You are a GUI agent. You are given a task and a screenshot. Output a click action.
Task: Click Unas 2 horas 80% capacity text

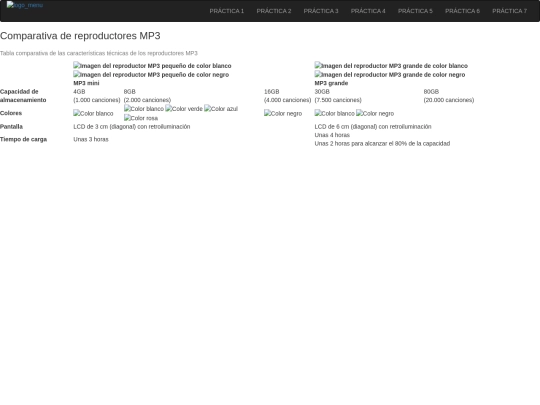point(382,143)
